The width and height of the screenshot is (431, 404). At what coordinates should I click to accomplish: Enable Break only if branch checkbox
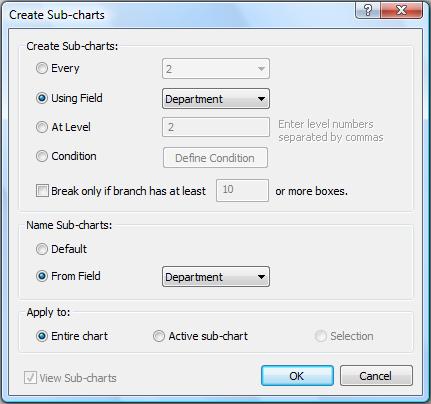pyautogui.click(x=42, y=191)
